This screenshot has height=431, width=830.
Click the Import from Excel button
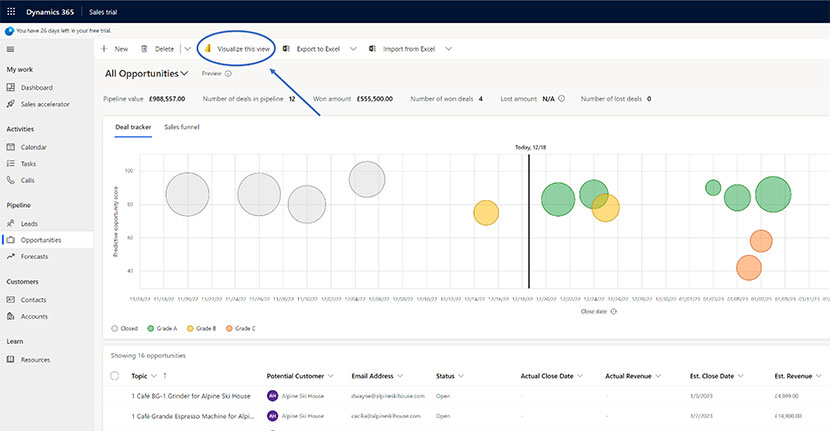pos(402,49)
